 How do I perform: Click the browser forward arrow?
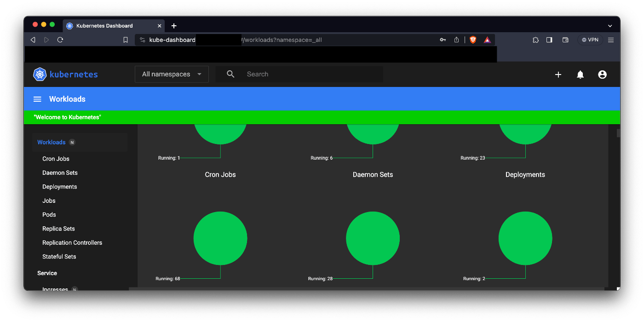(46, 40)
